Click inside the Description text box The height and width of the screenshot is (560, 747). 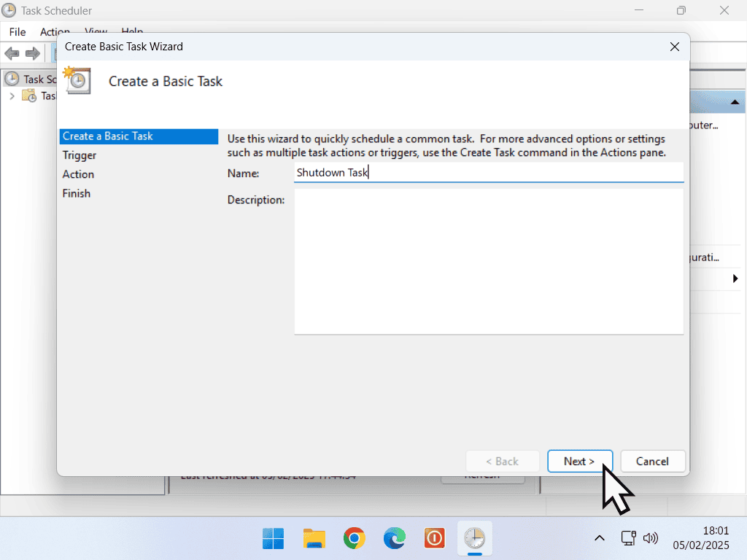(x=488, y=261)
